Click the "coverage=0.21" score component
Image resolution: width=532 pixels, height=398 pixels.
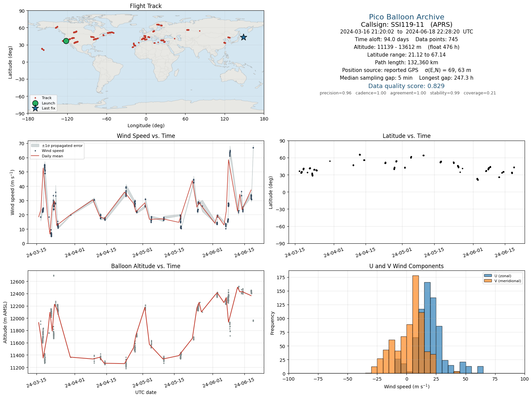click(480, 93)
